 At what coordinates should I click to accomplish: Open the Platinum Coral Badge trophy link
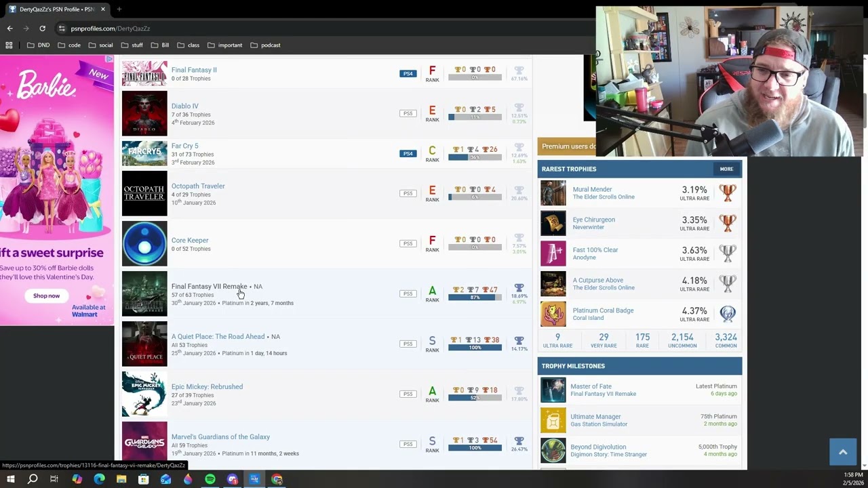[604, 310]
